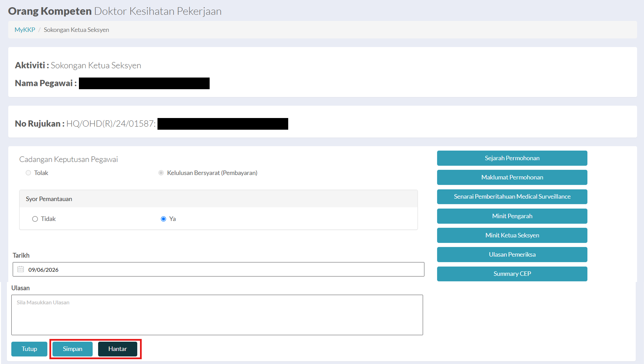644x364 pixels.
Task: Open Summary CEP
Action: click(512, 274)
